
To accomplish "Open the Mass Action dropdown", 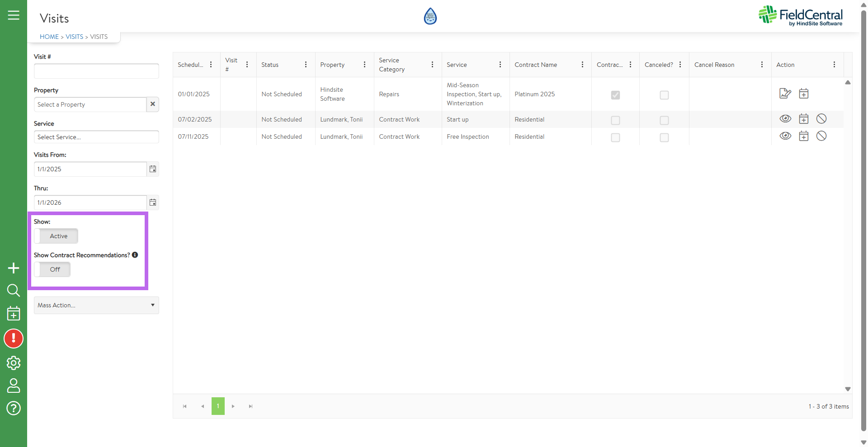I will click(x=96, y=306).
